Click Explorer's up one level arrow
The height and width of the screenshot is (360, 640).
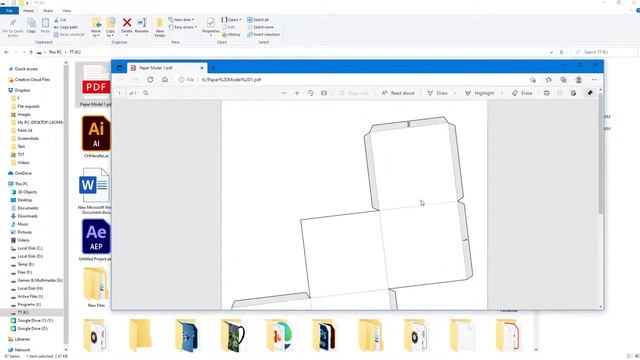coord(31,52)
